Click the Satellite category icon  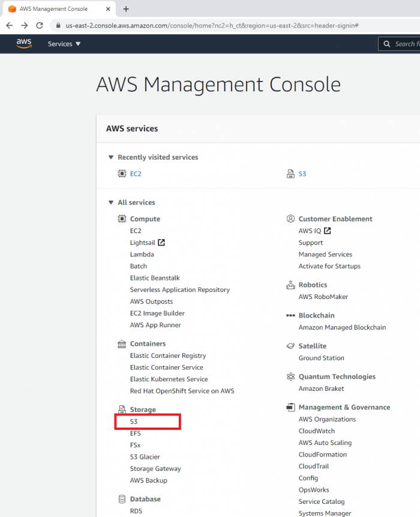click(x=290, y=346)
